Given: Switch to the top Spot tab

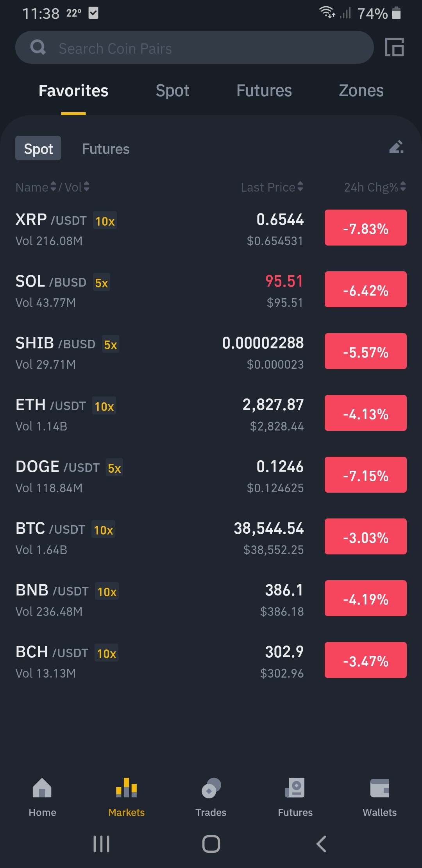Looking at the screenshot, I should (x=172, y=91).
